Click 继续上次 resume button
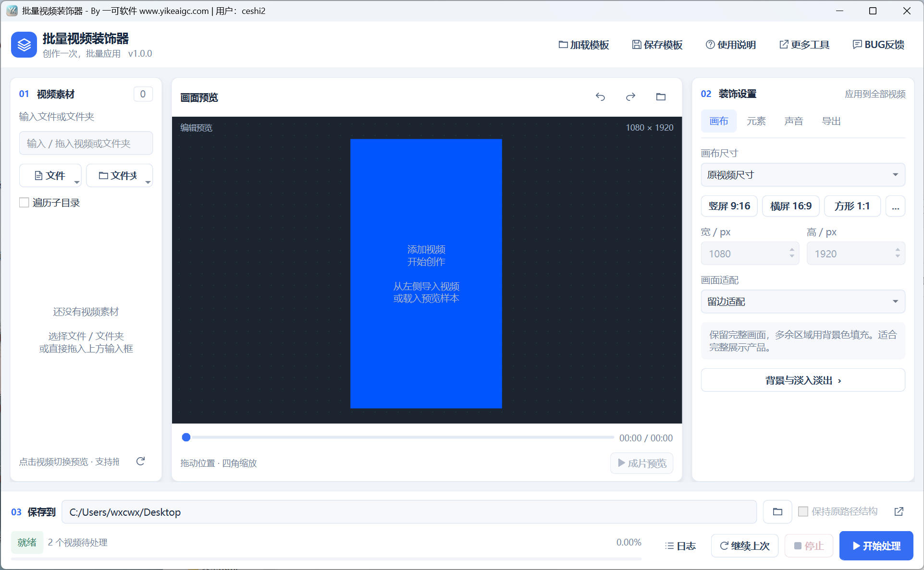Screen dimensions: 924x570 coord(744,546)
